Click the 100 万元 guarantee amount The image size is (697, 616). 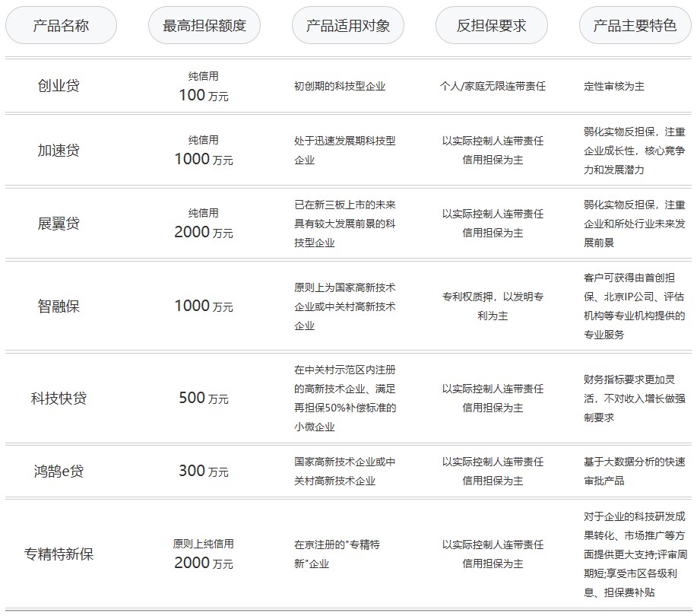(x=203, y=95)
